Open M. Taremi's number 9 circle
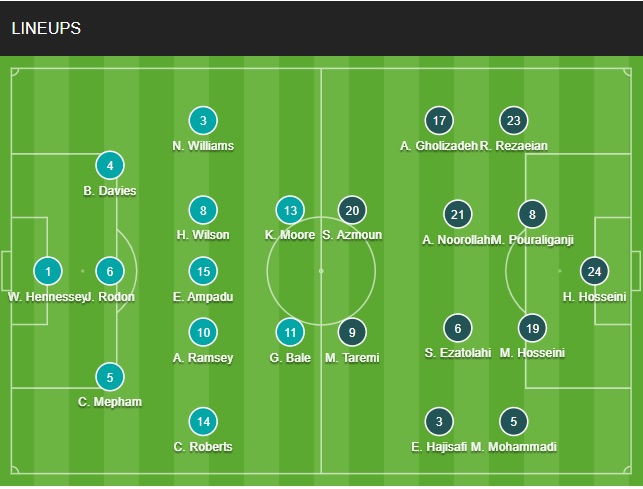 point(352,332)
